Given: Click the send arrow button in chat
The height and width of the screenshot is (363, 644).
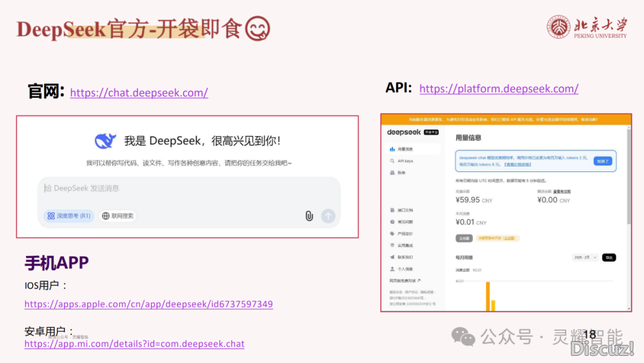Looking at the screenshot, I should point(328,216).
